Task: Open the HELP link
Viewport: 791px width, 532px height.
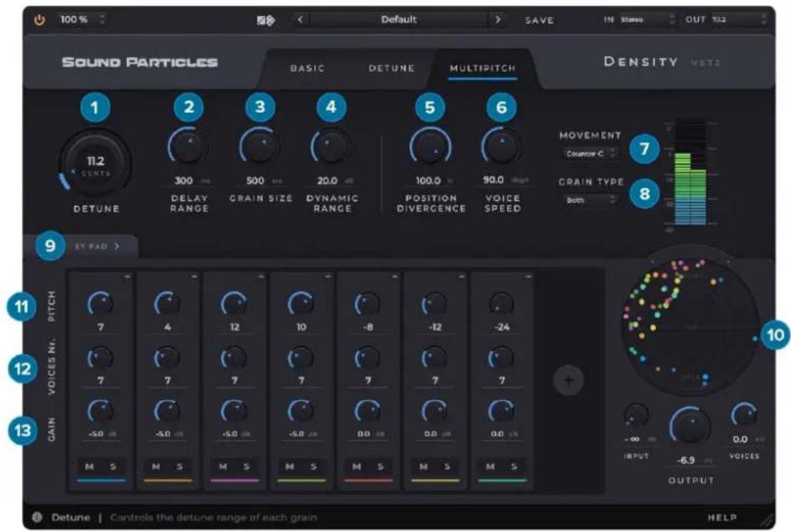Action: tap(722, 517)
